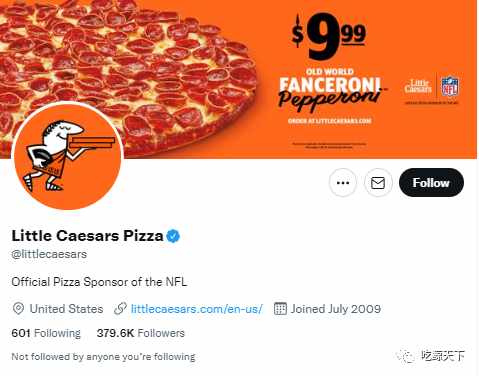This screenshot has width=479, height=376.
Task: Click 'Not followed by anyone you're following'
Action: (103, 357)
